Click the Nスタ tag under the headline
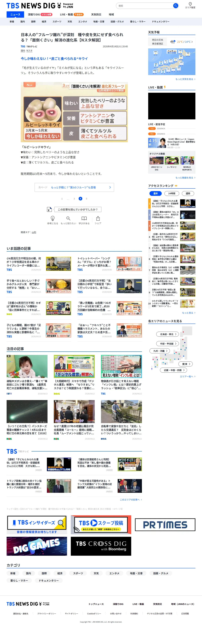The width and height of the screenshot is (202, 644). pos(29,50)
